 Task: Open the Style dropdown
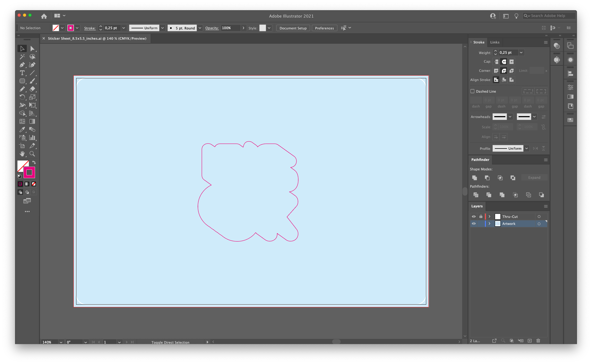[x=269, y=28]
